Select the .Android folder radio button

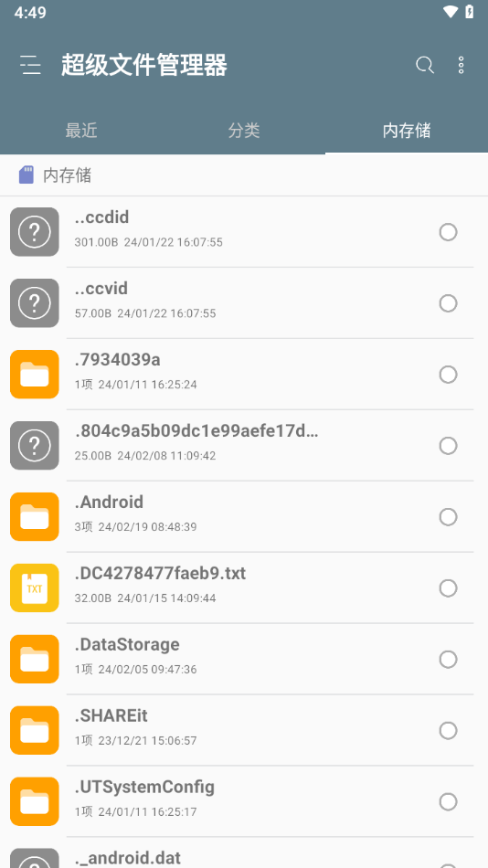coord(448,517)
